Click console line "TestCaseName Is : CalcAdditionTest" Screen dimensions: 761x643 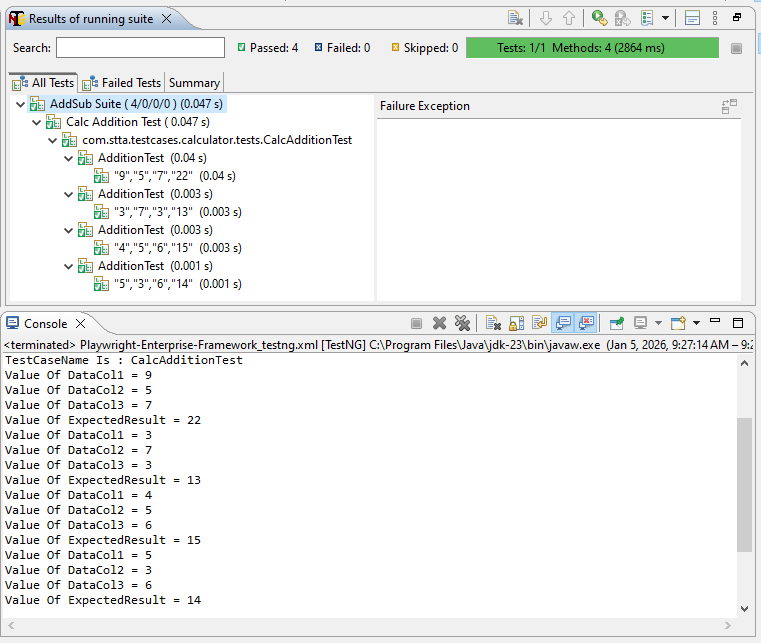pos(124,360)
